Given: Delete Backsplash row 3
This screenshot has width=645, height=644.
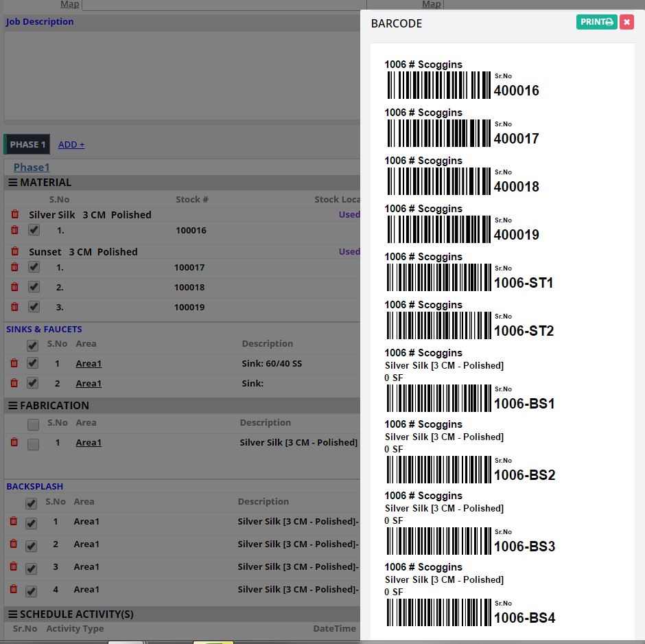Looking at the screenshot, I should click(x=14, y=566).
